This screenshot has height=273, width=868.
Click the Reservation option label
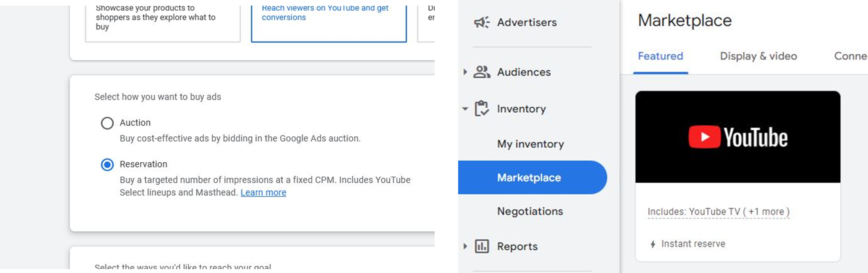tap(143, 164)
